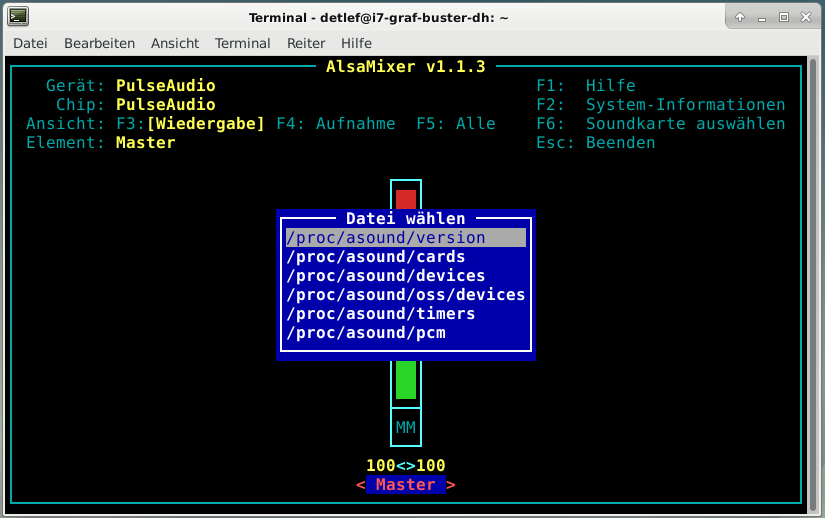Click the F3 [Wiedergabe] view label
This screenshot has width=825, height=518.
(x=190, y=124)
